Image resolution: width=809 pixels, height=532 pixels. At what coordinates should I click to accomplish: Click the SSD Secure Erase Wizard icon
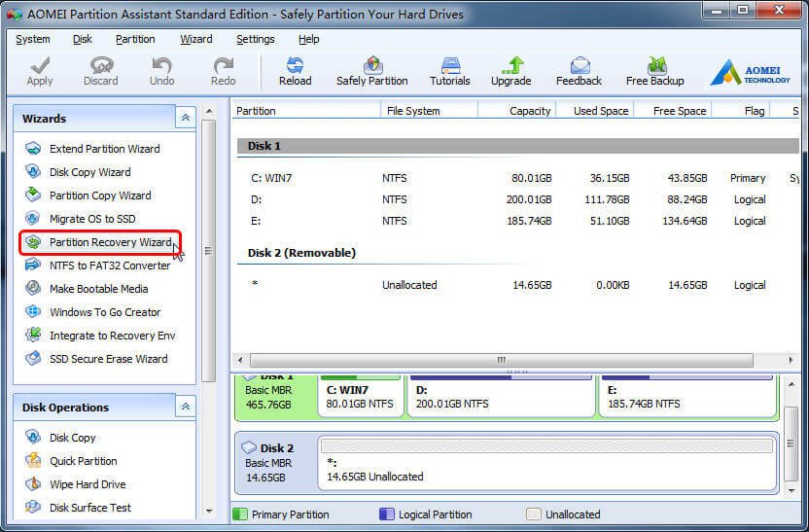33,359
